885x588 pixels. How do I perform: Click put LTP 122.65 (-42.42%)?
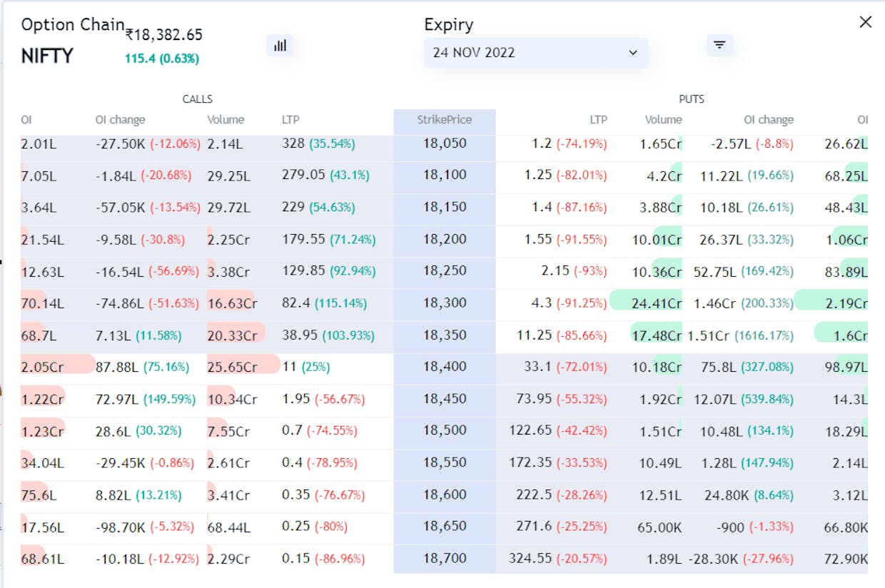[x=558, y=431]
